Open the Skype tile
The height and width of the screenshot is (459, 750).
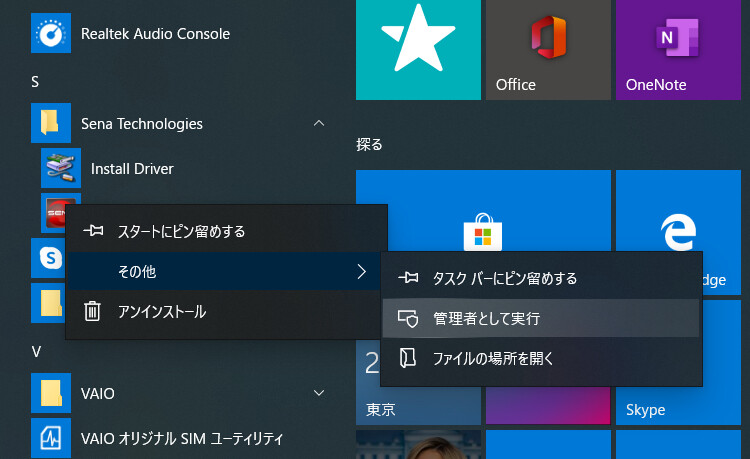click(678, 405)
